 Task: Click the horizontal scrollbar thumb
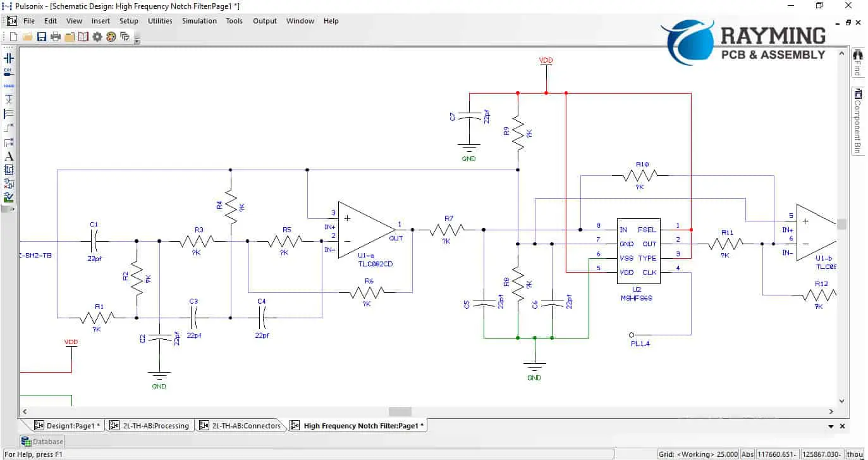pos(400,412)
